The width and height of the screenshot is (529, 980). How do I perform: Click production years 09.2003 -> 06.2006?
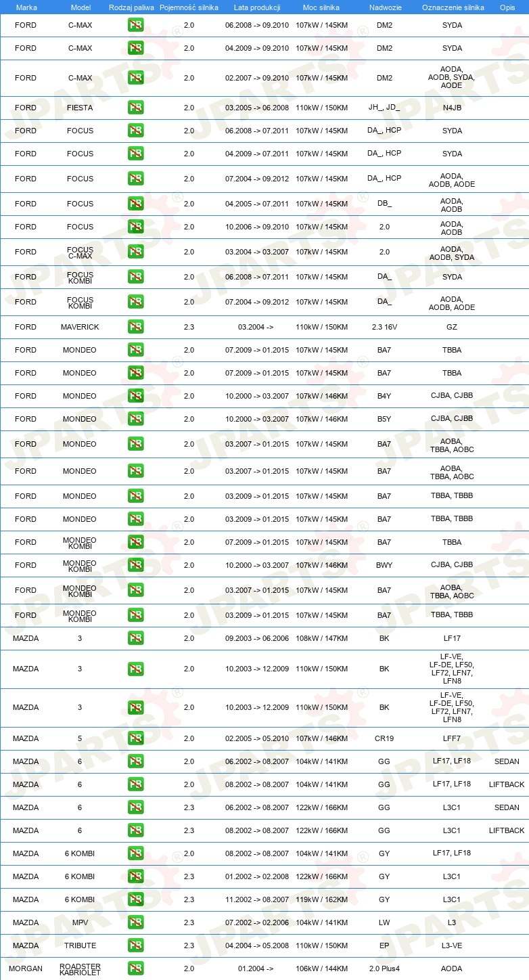tap(257, 638)
